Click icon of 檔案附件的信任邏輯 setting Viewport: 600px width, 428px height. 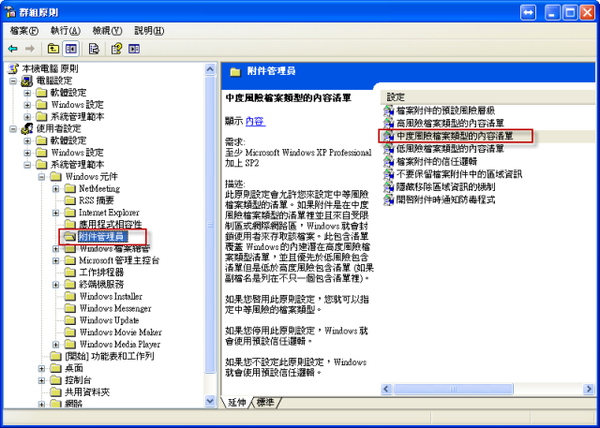[388, 161]
